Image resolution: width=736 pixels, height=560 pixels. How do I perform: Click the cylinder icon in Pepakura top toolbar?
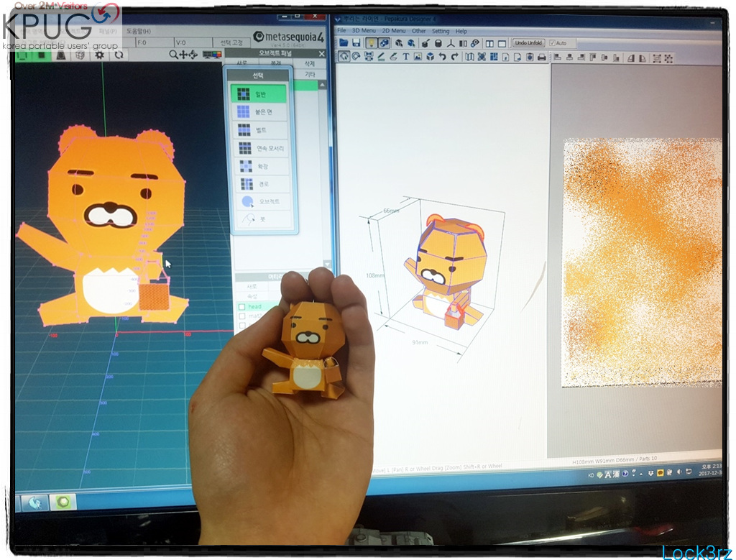[x=438, y=43]
